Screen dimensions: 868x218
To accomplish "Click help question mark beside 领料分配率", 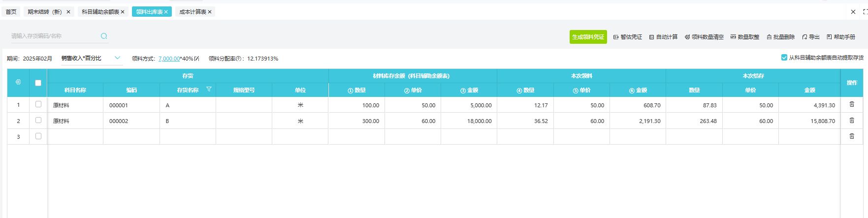I will [238, 59].
